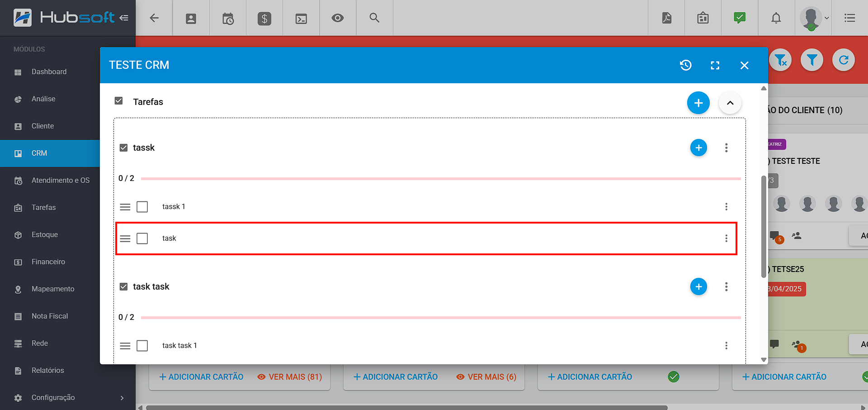Check the task item checkbox
868x410 pixels.
click(x=142, y=238)
